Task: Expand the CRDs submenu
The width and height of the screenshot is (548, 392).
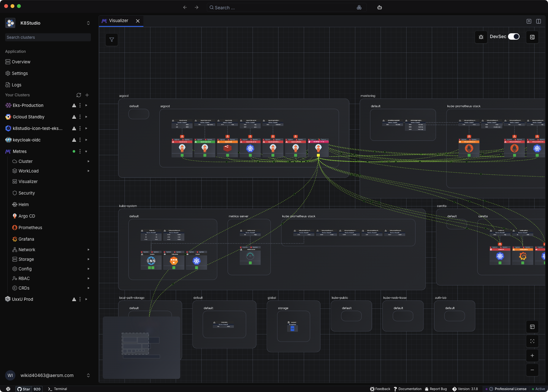Action: pos(89,288)
